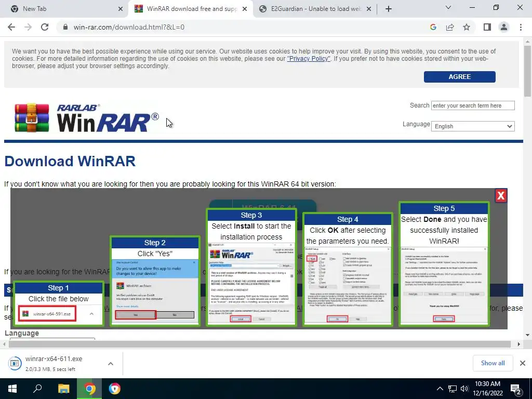Open the Windows Start menu
532x399 pixels.
tap(12, 389)
